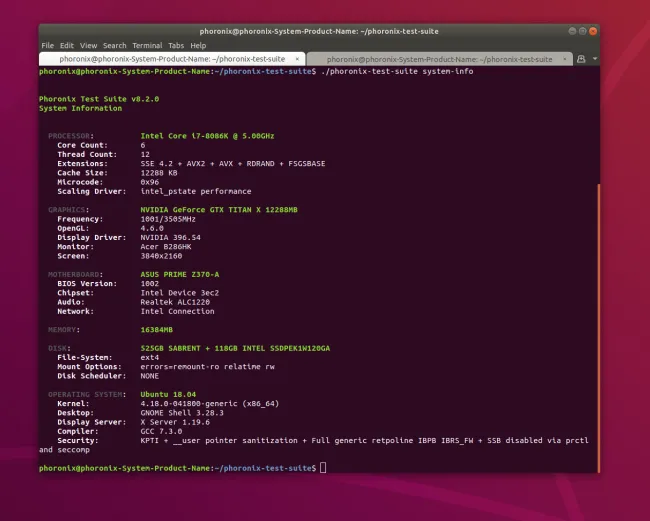This screenshot has width=650, height=521.
Task: Close the terminal window with orange button
Action: click(593, 31)
